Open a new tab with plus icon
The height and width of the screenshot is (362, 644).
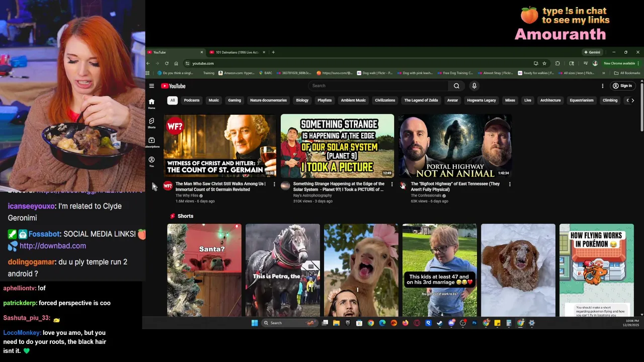tap(273, 52)
